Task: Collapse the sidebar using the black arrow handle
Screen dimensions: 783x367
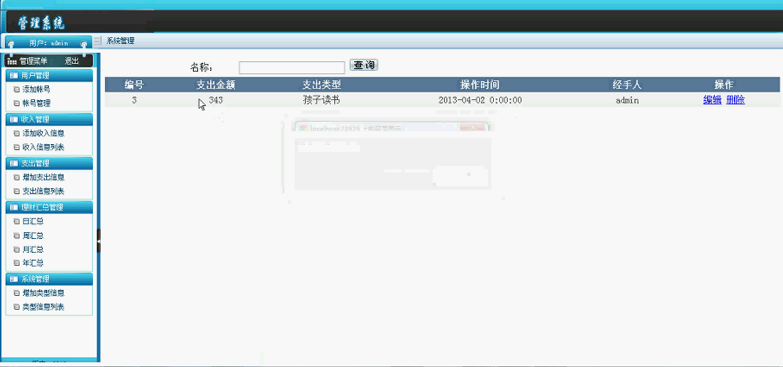Action: click(x=99, y=241)
